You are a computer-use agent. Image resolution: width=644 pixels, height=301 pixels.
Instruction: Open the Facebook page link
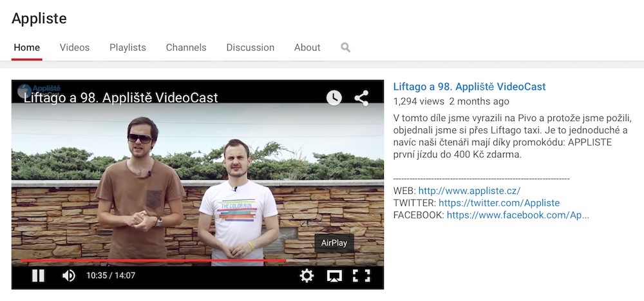[x=518, y=215]
